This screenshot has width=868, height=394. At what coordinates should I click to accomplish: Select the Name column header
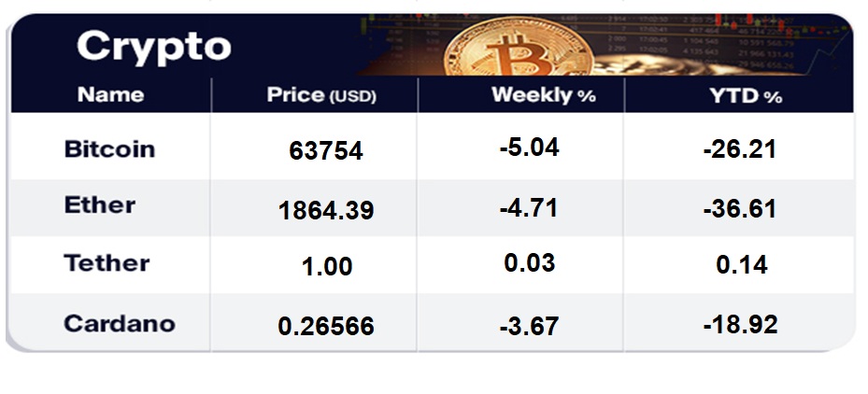pos(110,94)
